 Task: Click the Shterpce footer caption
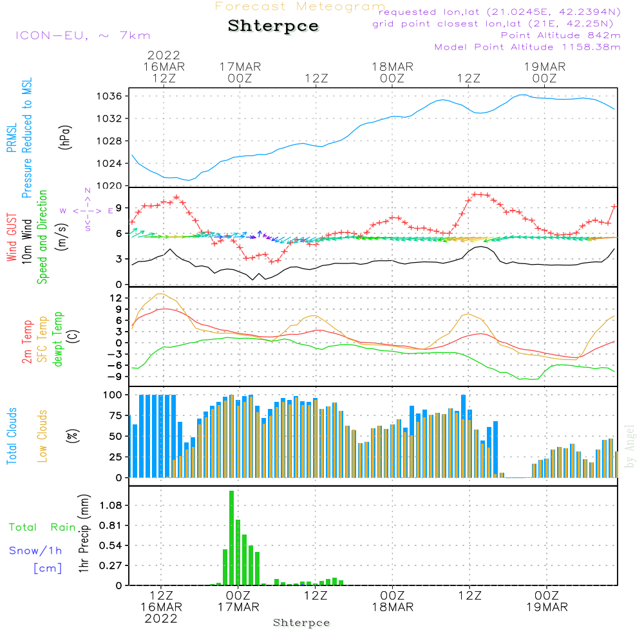point(301,623)
